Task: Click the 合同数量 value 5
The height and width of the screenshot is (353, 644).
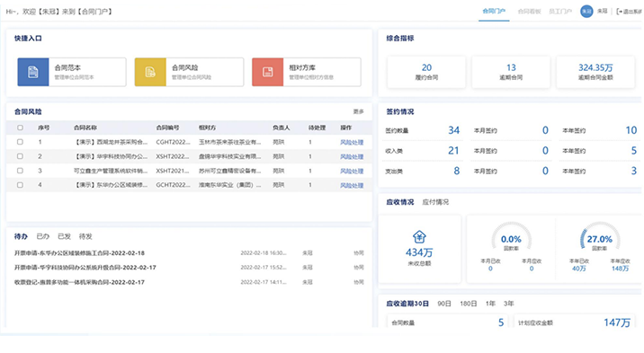Action: (501, 322)
